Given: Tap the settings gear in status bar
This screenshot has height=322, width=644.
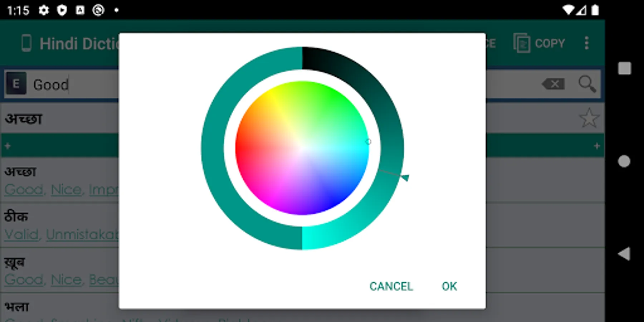Looking at the screenshot, I should click(x=44, y=10).
